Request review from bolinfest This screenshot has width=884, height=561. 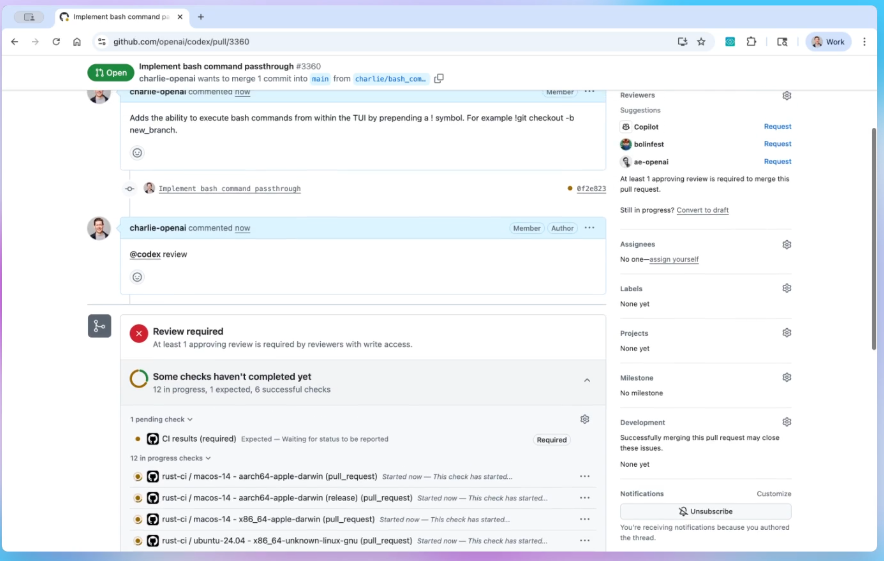[x=777, y=144]
